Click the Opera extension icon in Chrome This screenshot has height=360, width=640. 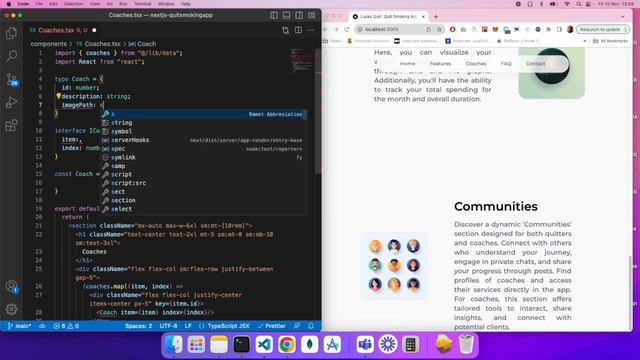(452, 29)
